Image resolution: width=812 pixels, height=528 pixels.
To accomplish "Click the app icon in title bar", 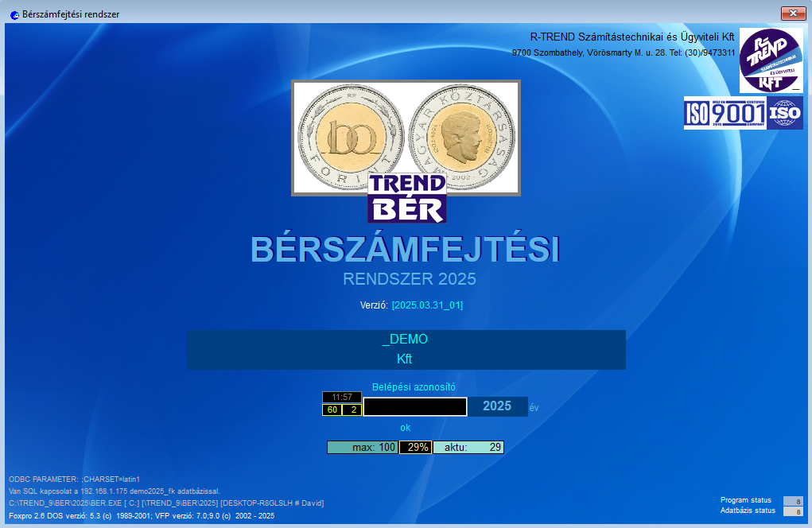I will click(14, 14).
